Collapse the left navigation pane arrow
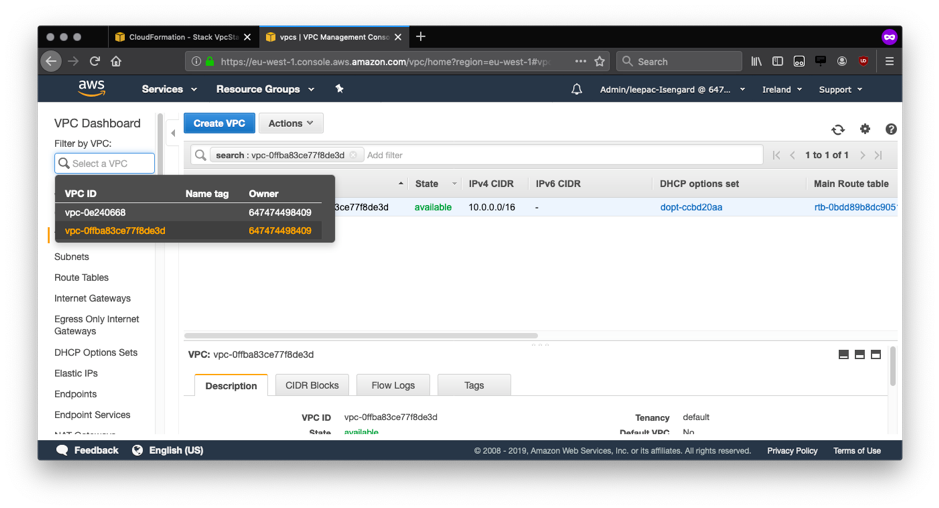Screen dimensions: 939x508 [x=173, y=133]
